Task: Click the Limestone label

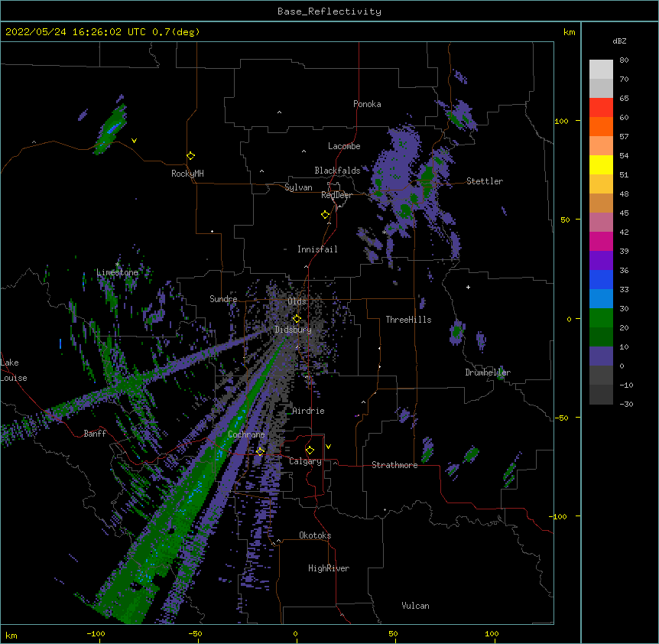Action: pos(117,272)
